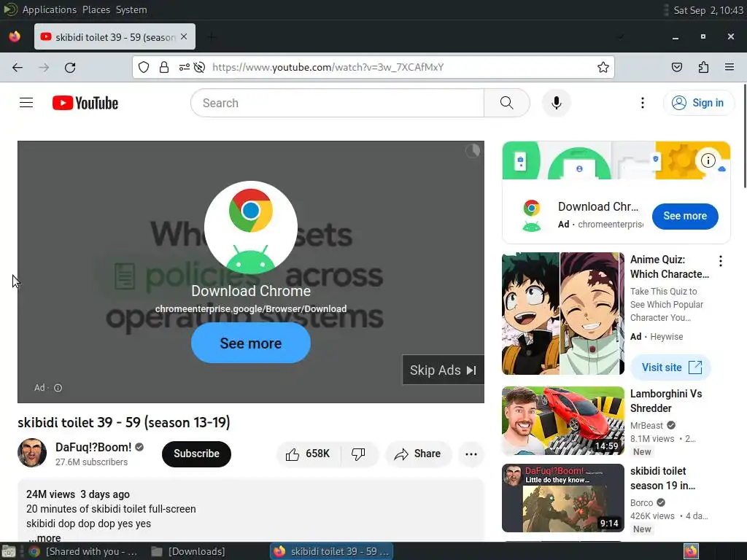The width and height of the screenshot is (747, 560).
Task: Open options menu for Anime Quiz ad
Action: (721, 260)
